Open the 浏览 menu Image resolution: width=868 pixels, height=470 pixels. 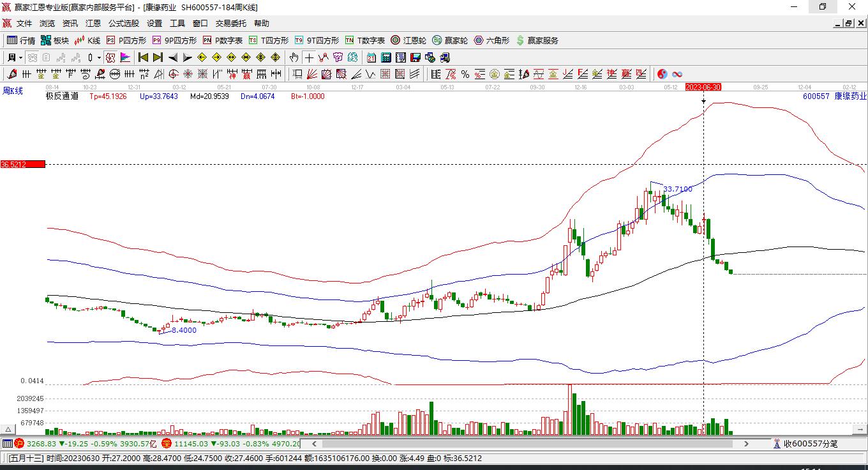[x=47, y=24]
